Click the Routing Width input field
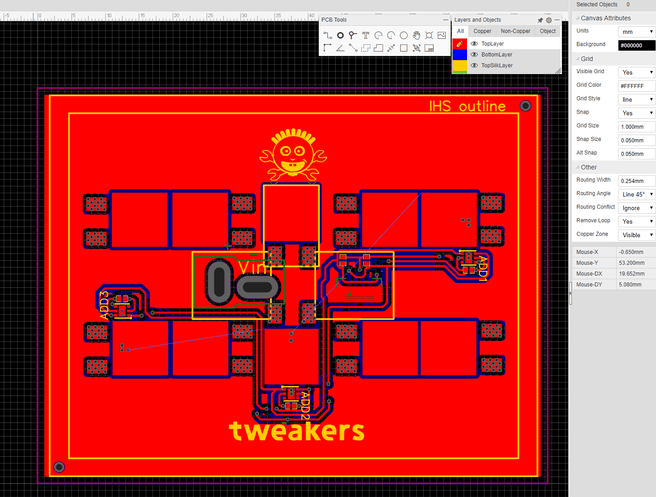 (637, 181)
